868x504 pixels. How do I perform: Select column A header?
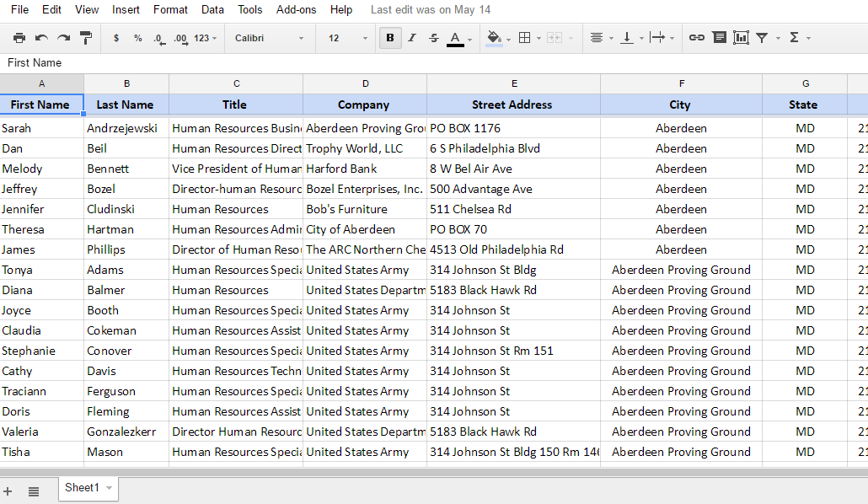[x=41, y=83]
